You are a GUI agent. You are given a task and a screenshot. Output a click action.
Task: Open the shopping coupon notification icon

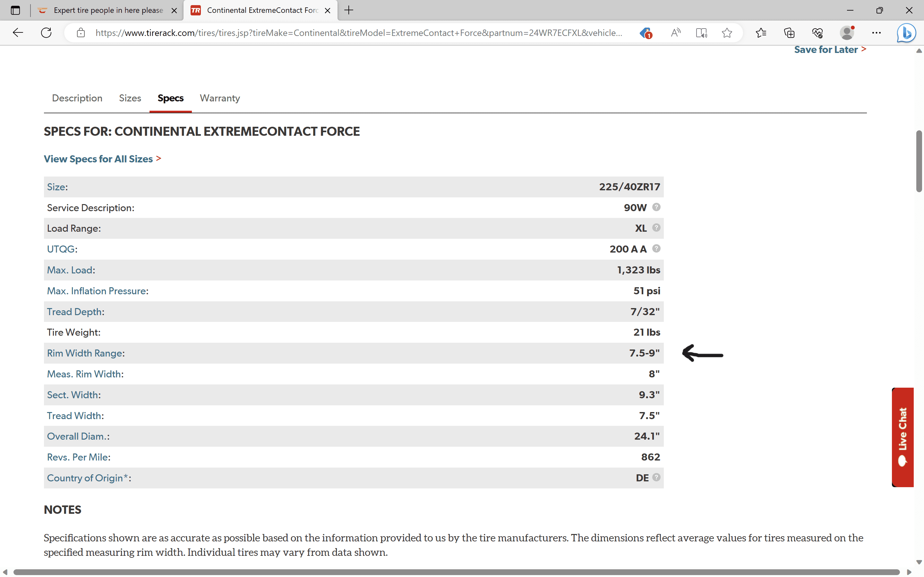coord(646,33)
